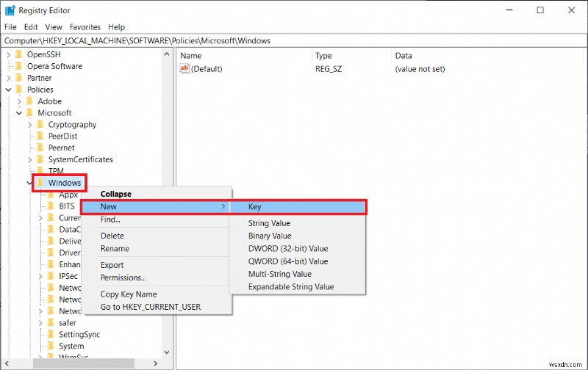The height and width of the screenshot is (370, 588).
Task: Open Permissions... from the context menu
Action: coord(157,278)
